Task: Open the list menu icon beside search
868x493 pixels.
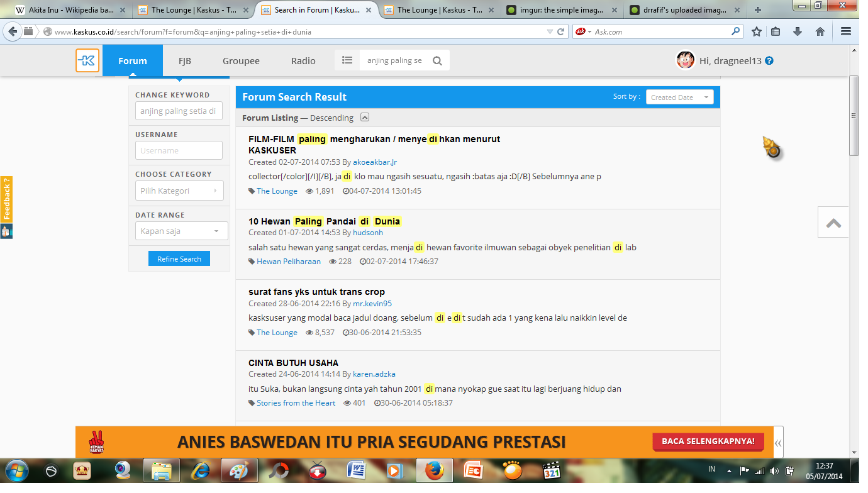Action: 347,60
